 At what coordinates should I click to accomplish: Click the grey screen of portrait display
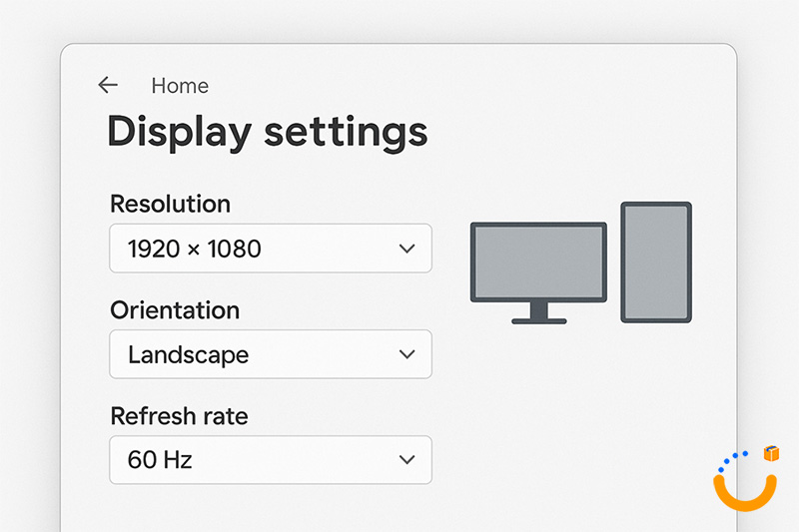click(656, 262)
